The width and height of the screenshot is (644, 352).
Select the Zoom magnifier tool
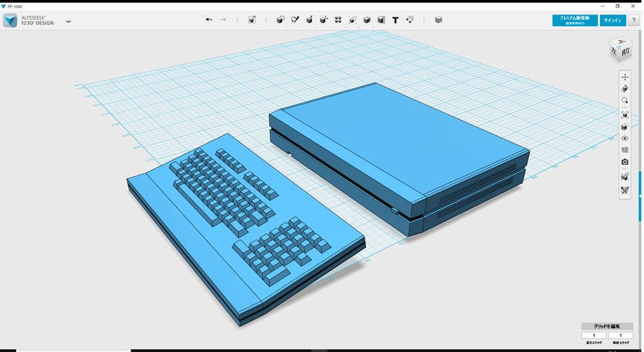(625, 101)
